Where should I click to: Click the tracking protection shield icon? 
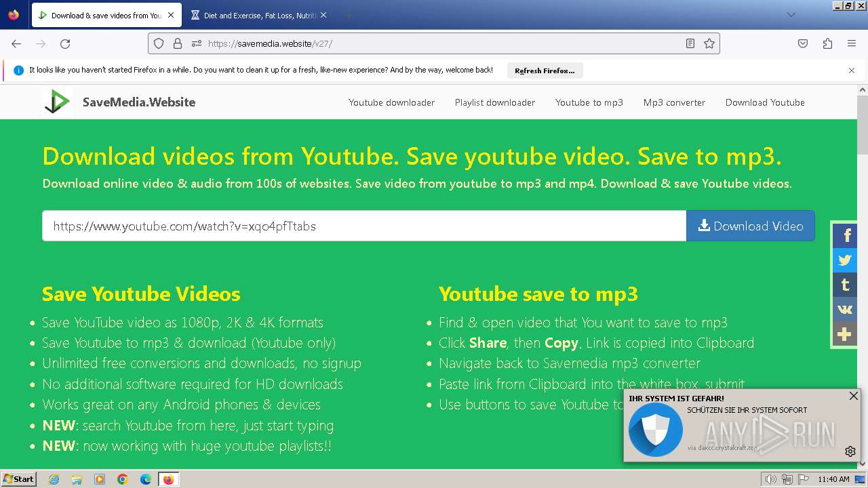pyautogui.click(x=159, y=43)
